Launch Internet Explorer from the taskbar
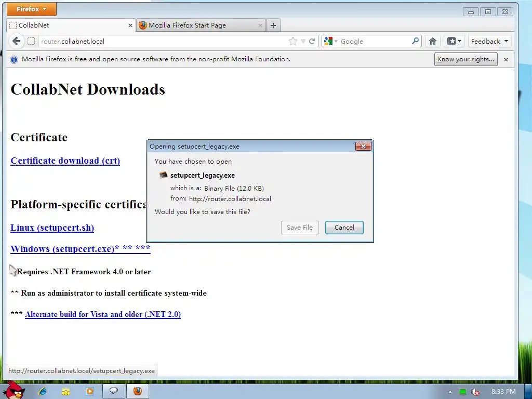The width and height of the screenshot is (532, 399). click(43, 391)
